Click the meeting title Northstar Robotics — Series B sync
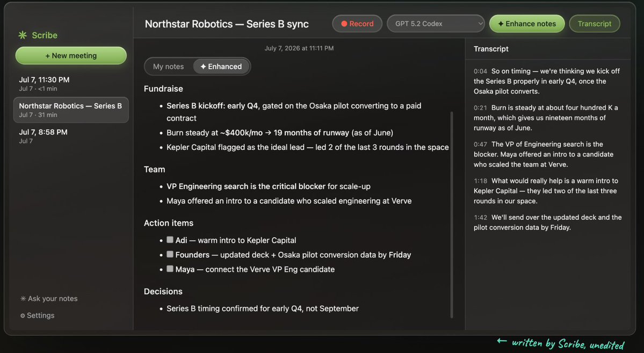 pyautogui.click(x=227, y=24)
